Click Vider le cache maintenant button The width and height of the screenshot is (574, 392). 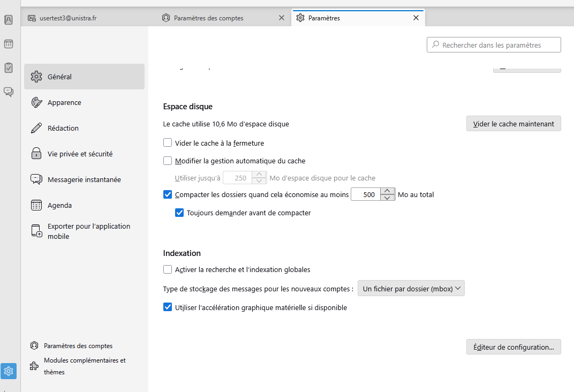pos(513,124)
